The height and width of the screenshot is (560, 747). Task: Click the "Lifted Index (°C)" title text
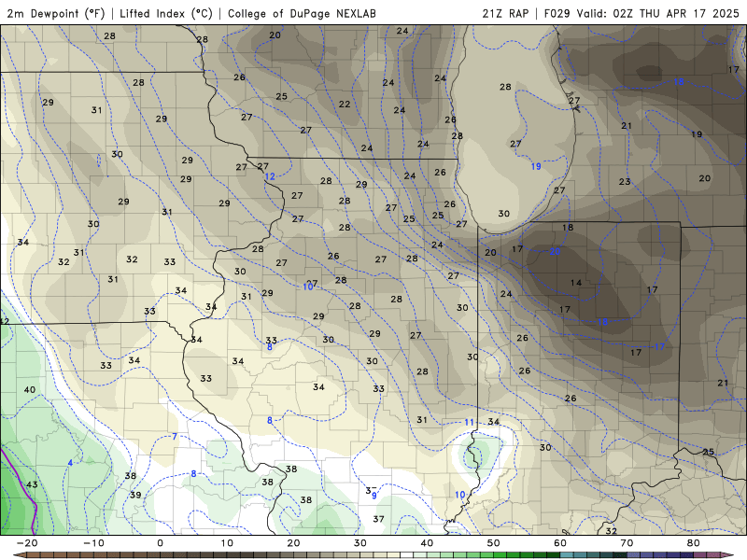click(166, 13)
